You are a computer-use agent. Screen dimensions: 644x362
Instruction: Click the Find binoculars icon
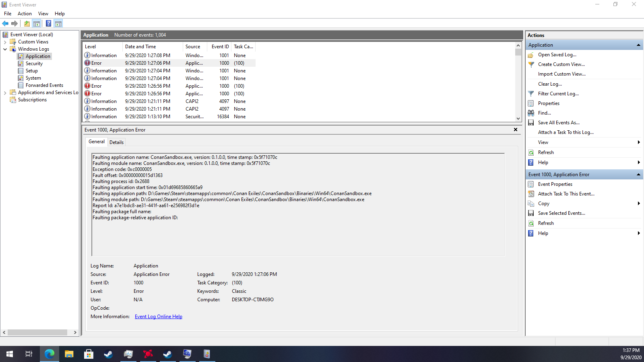coord(531,113)
